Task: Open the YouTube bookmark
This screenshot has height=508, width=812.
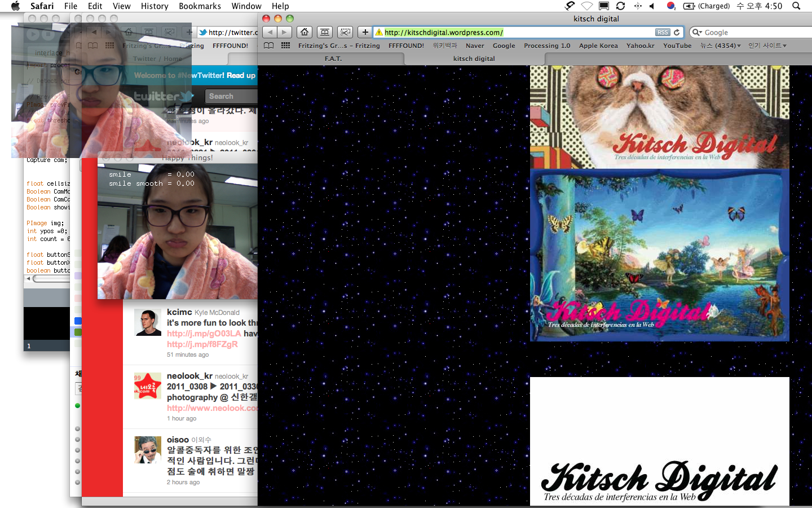Action: [x=677, y=46]
